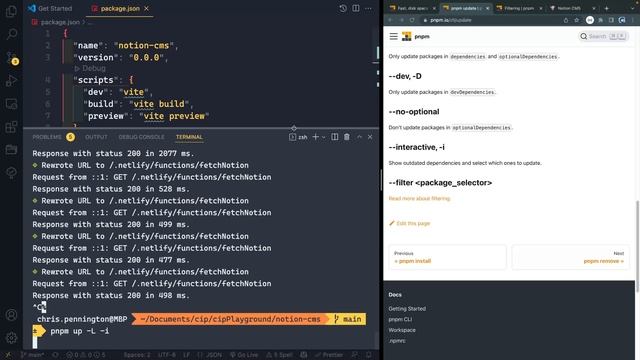Open the Manage gear in the activity bar
The width and height of the screenshot is (640, 360).
pos(11,338)
